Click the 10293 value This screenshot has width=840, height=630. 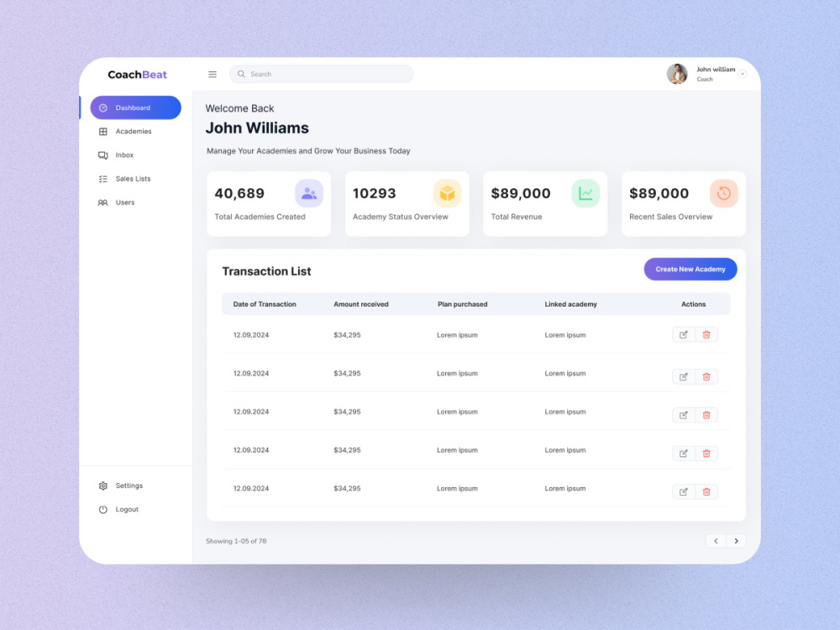pos(375,193)
